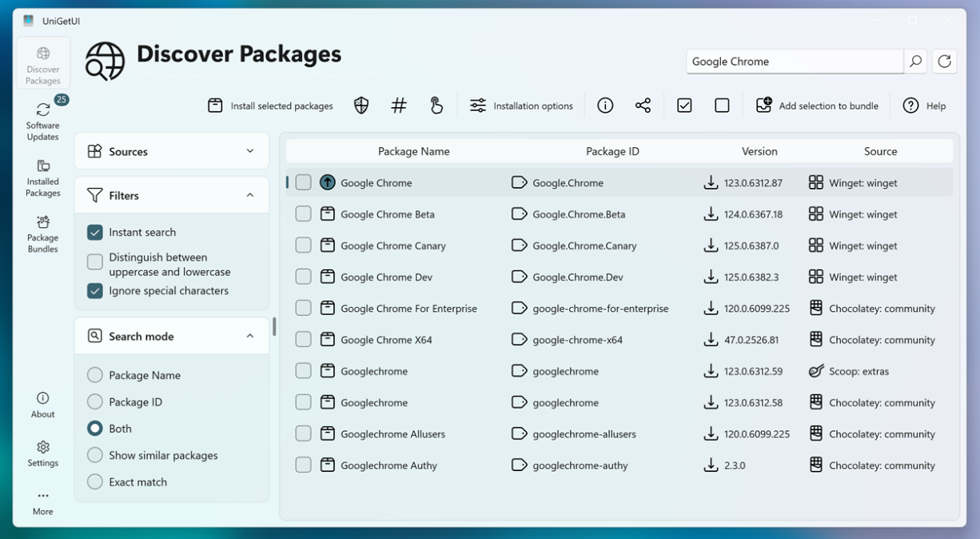Image resolution: width=980 pixels, height=539 pixels.
Task: Sort by Package ID column header
Action: point(612,151)
